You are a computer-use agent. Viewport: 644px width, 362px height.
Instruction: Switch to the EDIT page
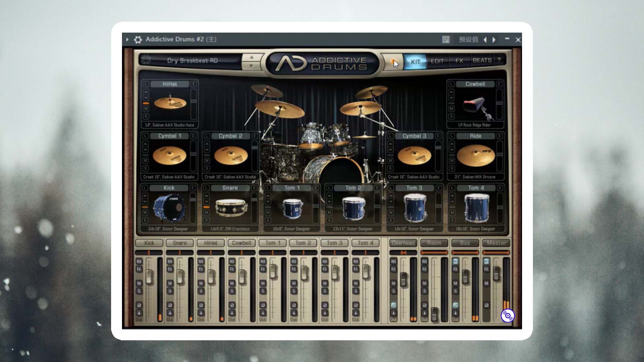click(437, 62)
